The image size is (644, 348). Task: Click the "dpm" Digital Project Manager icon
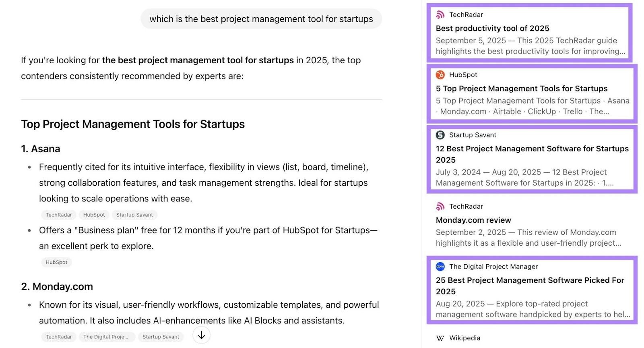point(440,266)
